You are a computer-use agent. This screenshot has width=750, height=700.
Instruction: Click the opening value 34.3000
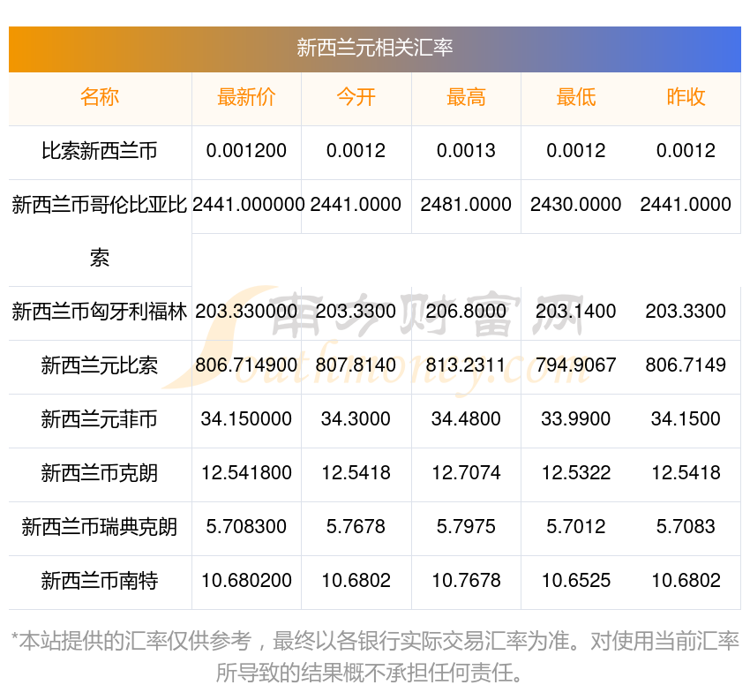click(x=356, y=418)
